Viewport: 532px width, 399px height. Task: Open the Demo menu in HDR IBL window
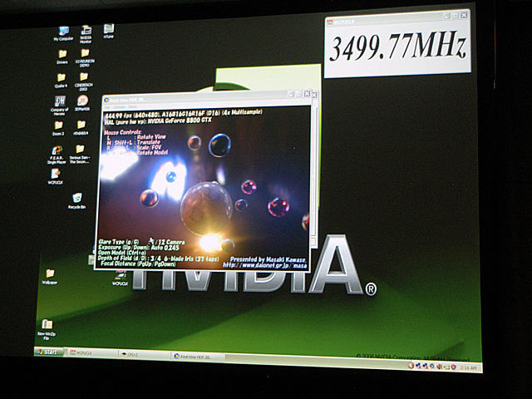coord(133,107)
